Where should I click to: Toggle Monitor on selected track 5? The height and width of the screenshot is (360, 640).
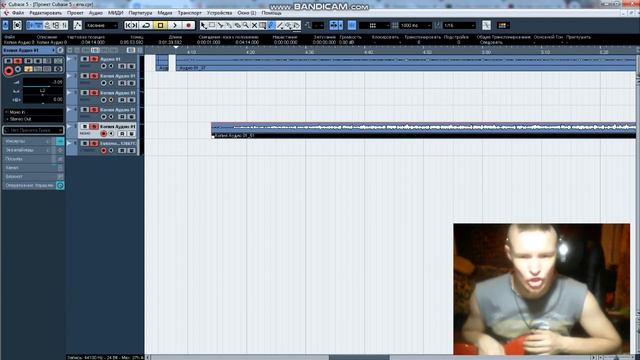click(111, 134)
